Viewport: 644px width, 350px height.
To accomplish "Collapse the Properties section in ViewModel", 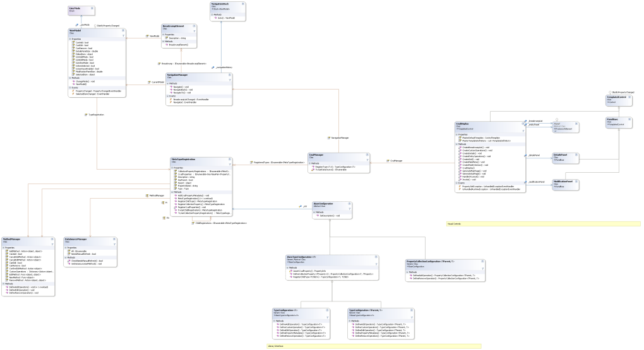I will coord(69,38).
